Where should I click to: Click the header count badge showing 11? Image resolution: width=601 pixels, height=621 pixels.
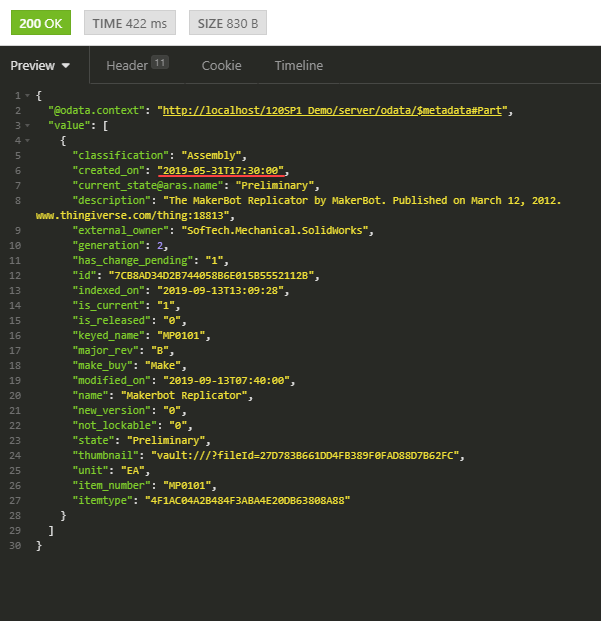coord(160,63)
